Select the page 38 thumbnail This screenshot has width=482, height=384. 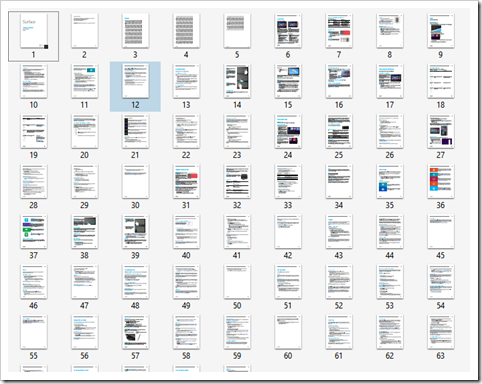[x=85, y=232]
